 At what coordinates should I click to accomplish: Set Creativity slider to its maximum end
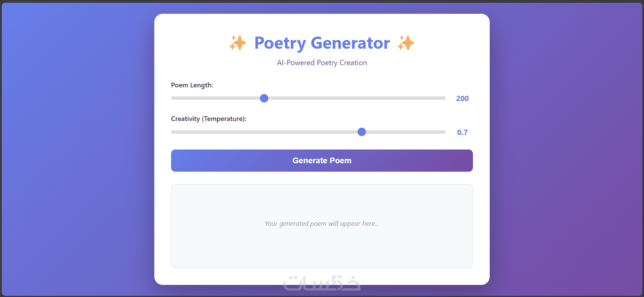[x=444, y=132]
